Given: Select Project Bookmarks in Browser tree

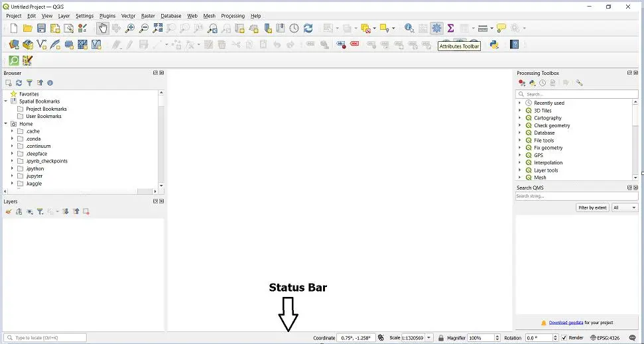Looking at the screenshot, I should tap(46, 109).
